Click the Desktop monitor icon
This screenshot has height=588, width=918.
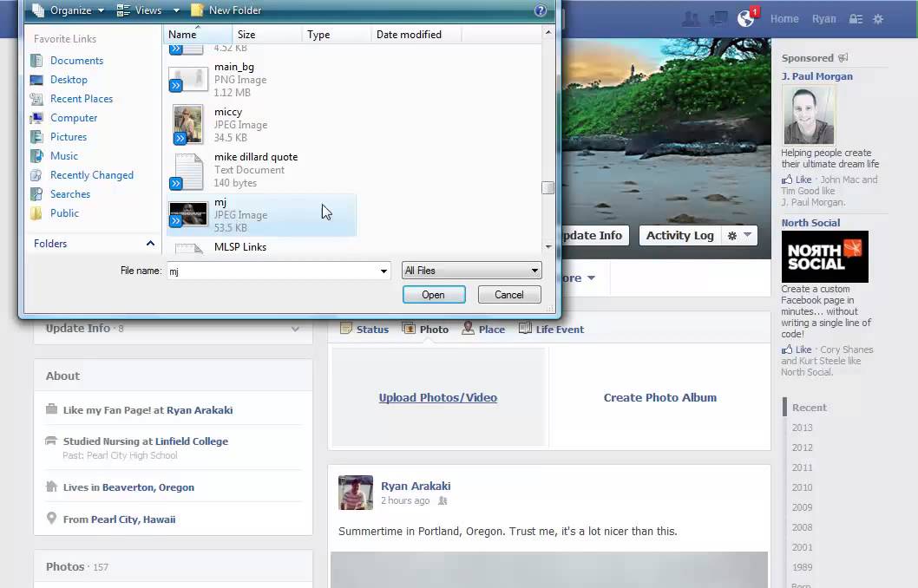[36, 80]
